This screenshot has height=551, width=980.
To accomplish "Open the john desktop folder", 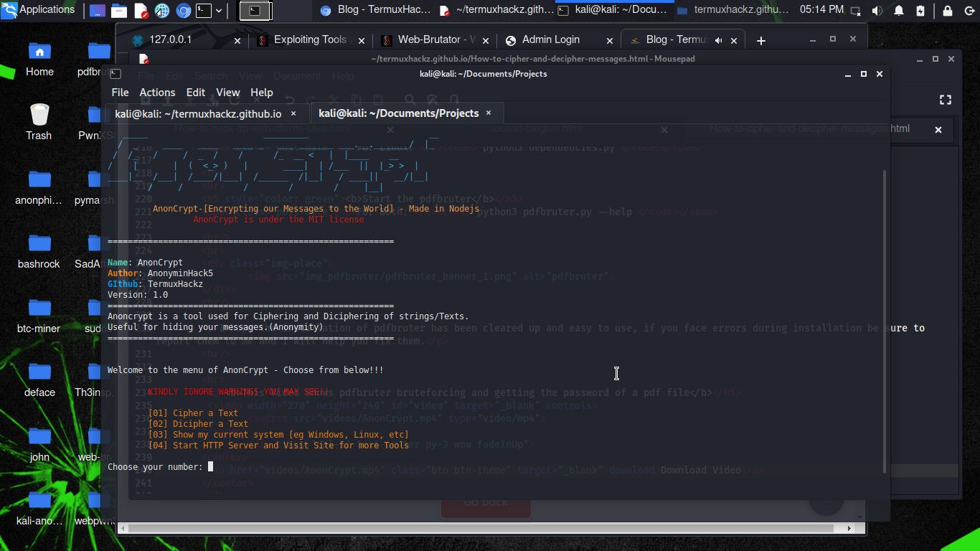I will click(39, 443).
